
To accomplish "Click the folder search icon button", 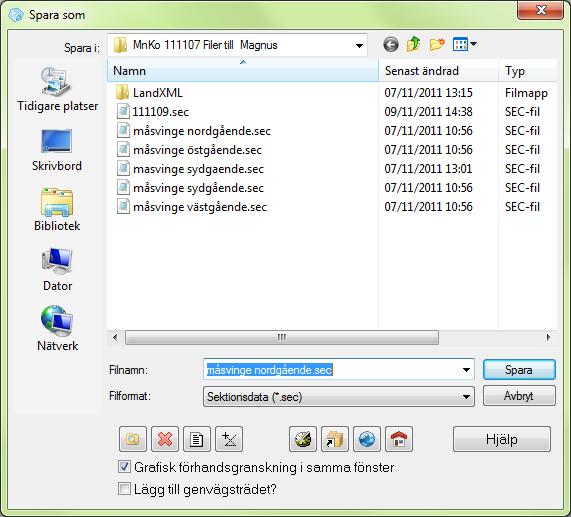I will (133, 439).
